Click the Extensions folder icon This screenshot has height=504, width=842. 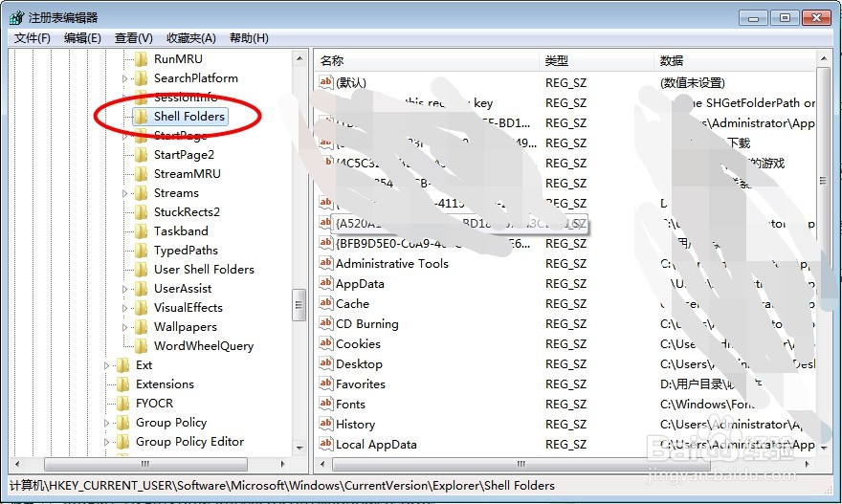coord(123,384)
